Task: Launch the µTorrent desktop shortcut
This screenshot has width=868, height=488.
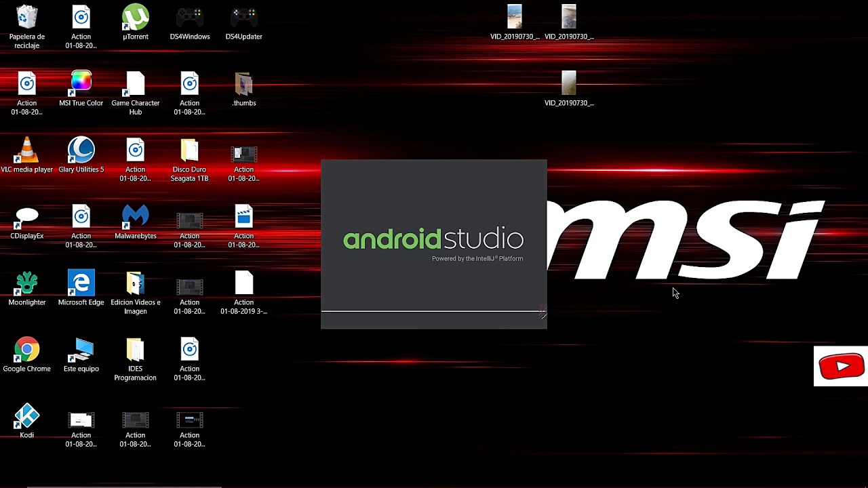Action: click(x=136, y=17)
